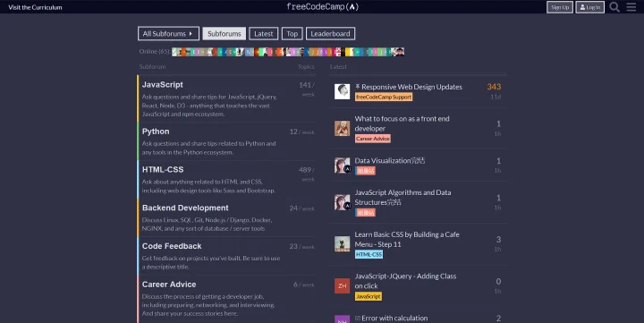The image size is (644, 323).
Task: Click the 24 / week Backend count
Action: point(302,208)
